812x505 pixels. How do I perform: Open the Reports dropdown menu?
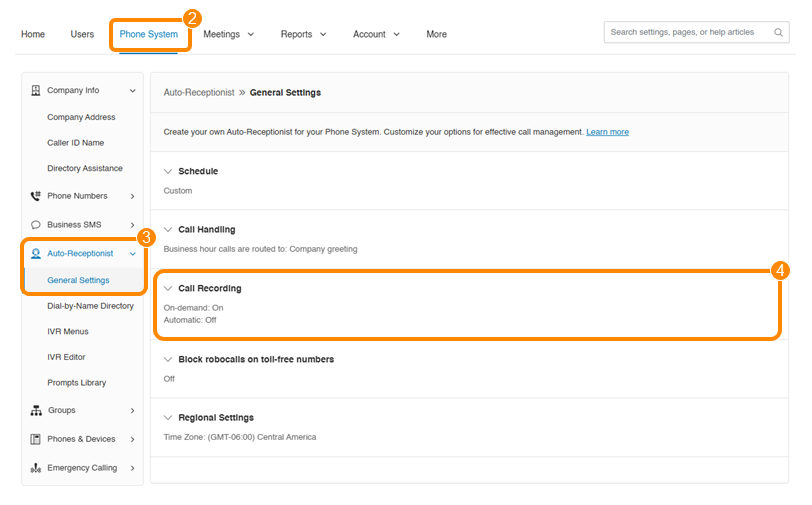click(303, 34)
